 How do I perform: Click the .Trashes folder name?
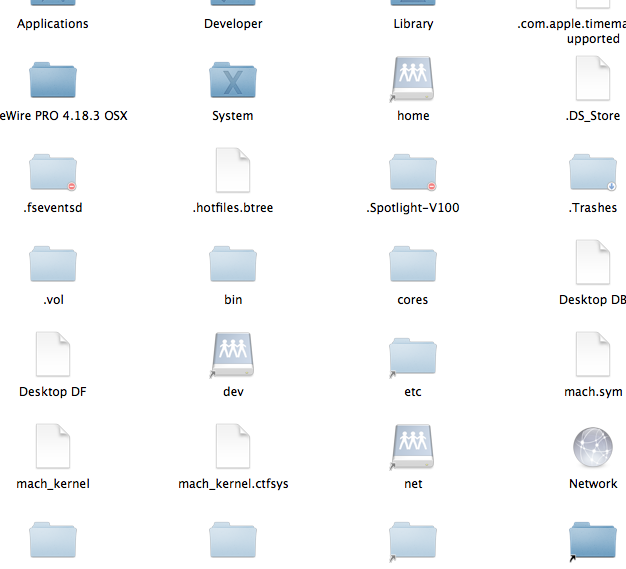(593, 208)
